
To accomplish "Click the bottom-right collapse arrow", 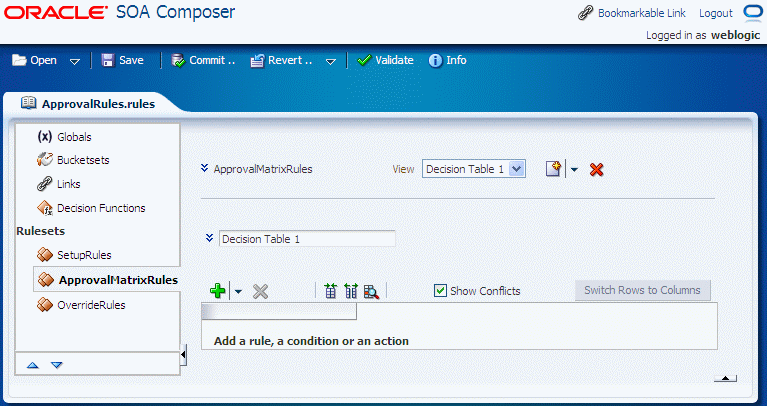I will pos(725,378).
